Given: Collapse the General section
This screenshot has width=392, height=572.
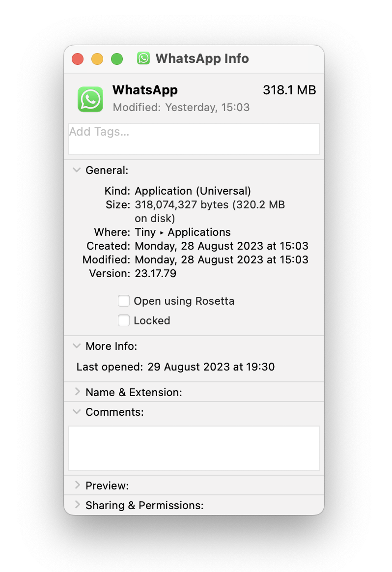Looking at the screenshot, I should pos(77,170).
